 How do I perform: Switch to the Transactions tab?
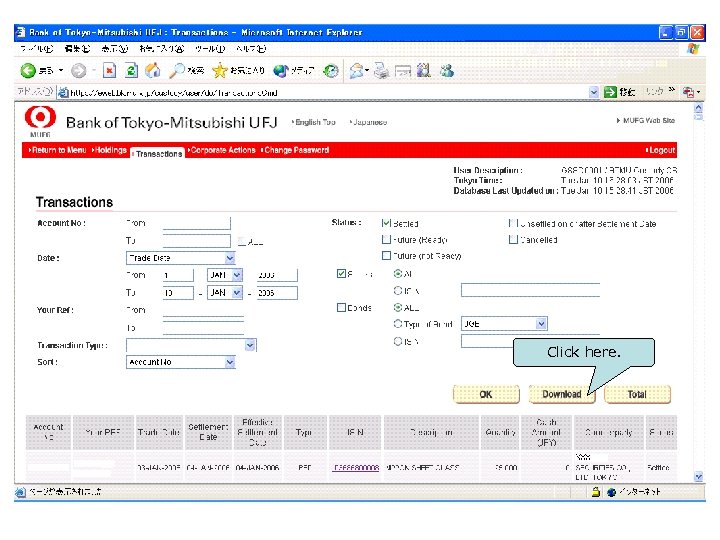point(158,154)
